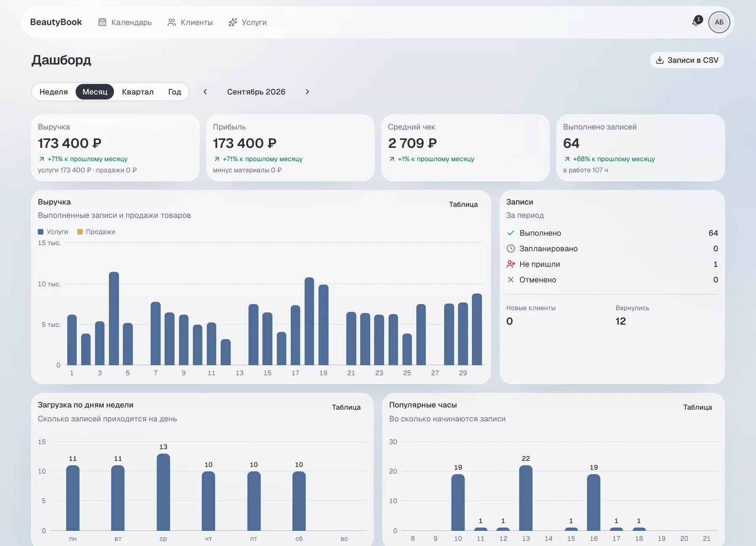Screen dimensions: 756x546
Task: Click the green check icon beside Выполнено
Action: coord(511,233)
